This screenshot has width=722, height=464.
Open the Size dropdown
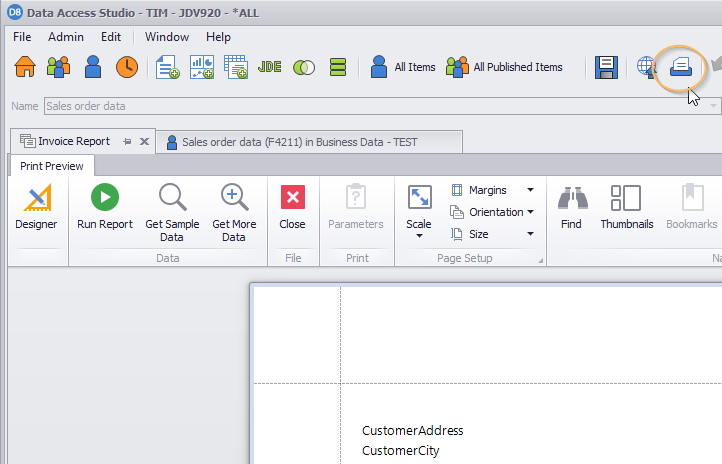pyautogui.click(x=493, y=234)
